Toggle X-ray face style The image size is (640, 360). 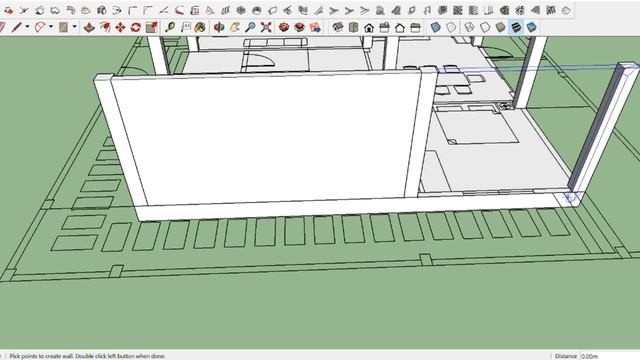[x=436, y=27]
